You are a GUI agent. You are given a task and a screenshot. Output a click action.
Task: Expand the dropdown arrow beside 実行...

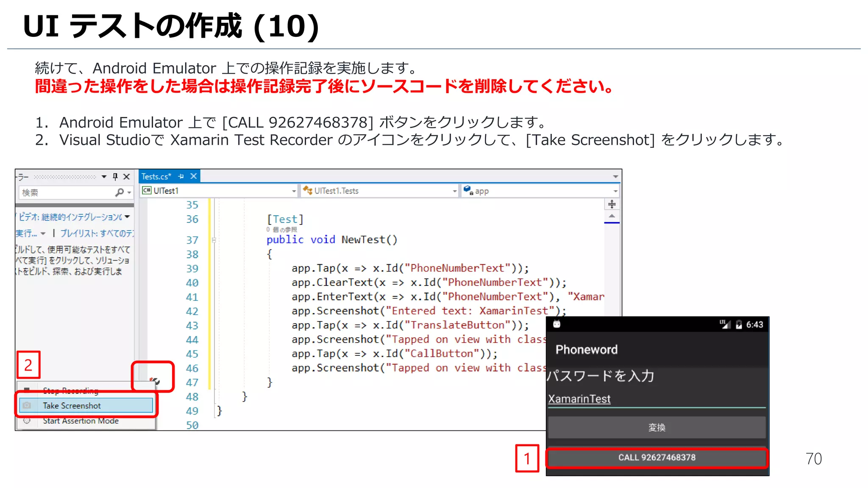[x=43, y=234]
